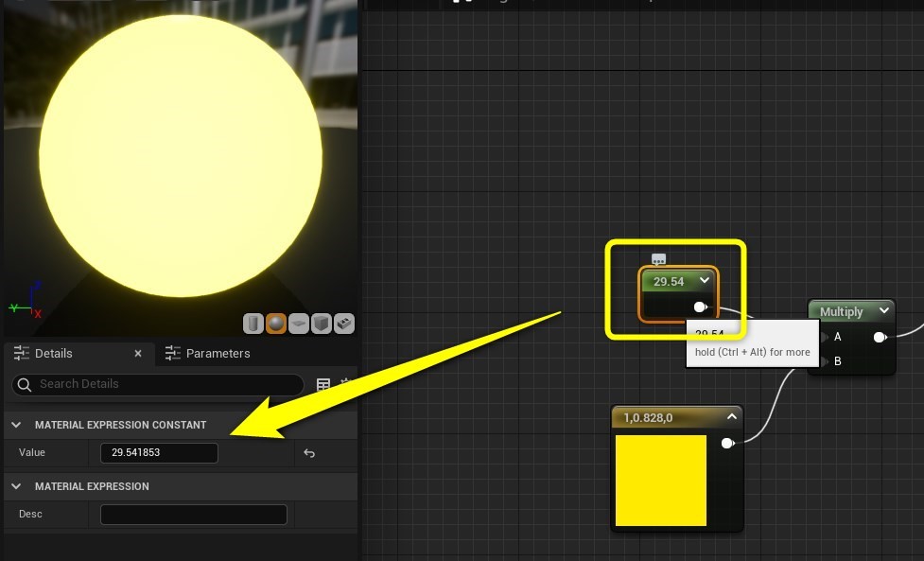The width and height of the screenshot is (924, 561).
Task: Click inside the Value input field
Action: tap(159, 452)
